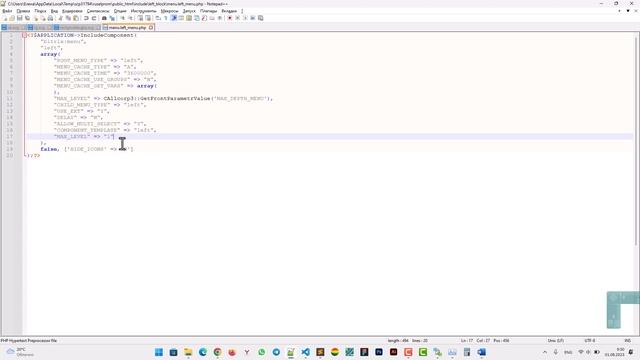Screen dimensions: 640x360
Task: Open the Replace toolbar icon
Action: (112, 18)
